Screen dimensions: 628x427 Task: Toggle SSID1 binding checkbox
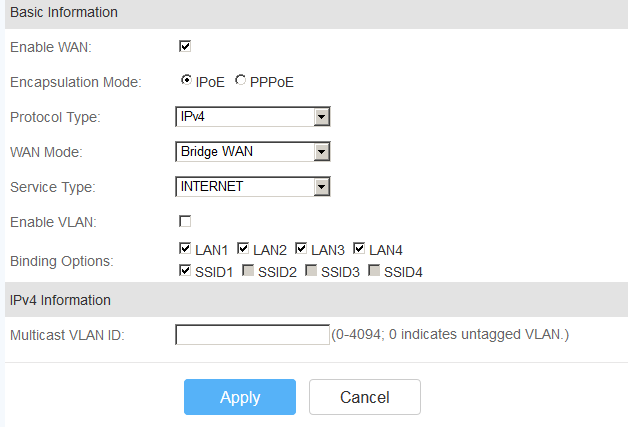coord(185,270)
